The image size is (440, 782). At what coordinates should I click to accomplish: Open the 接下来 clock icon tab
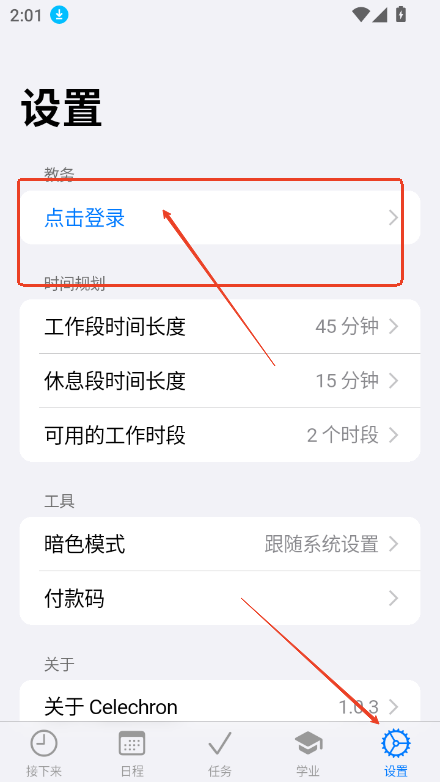point(44,753)
